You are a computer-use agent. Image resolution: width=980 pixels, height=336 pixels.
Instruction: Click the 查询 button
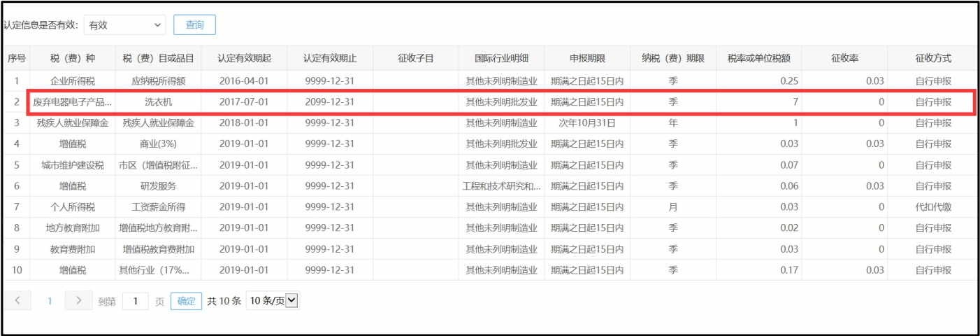pos(194,25)
